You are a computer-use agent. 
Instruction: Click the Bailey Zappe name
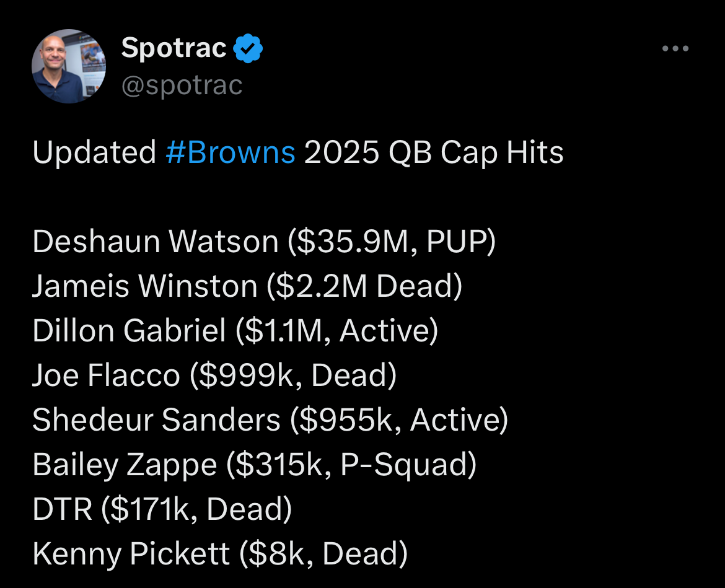pos(125,465)
